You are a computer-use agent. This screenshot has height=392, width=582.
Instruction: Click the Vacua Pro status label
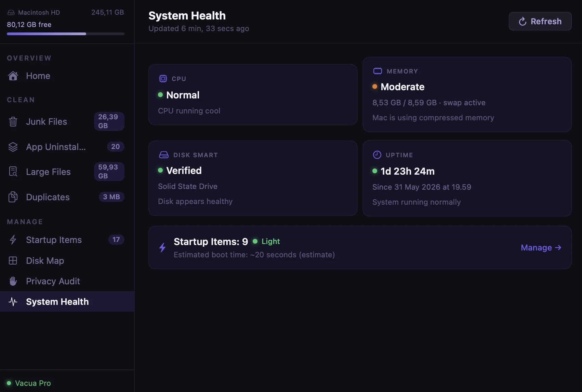point(33,383)
